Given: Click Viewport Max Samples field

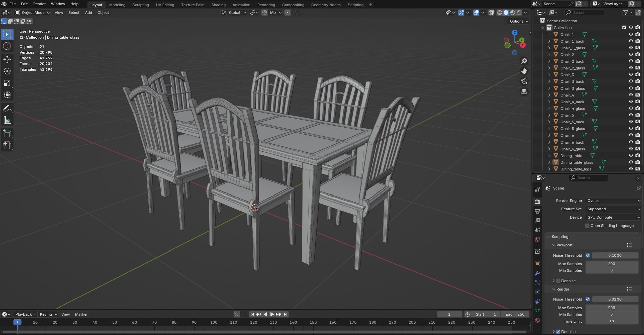Looking at the screenshot, I should tap(611, 264).
